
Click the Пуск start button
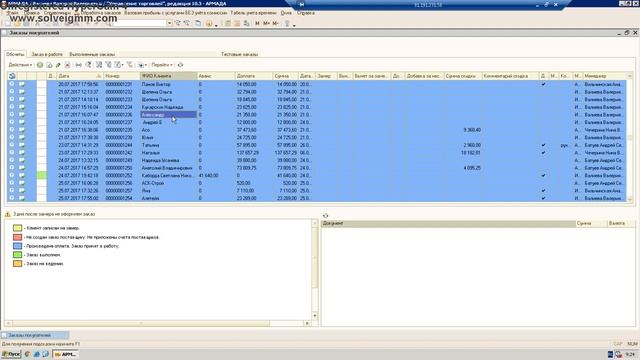(x=11, y=354)
